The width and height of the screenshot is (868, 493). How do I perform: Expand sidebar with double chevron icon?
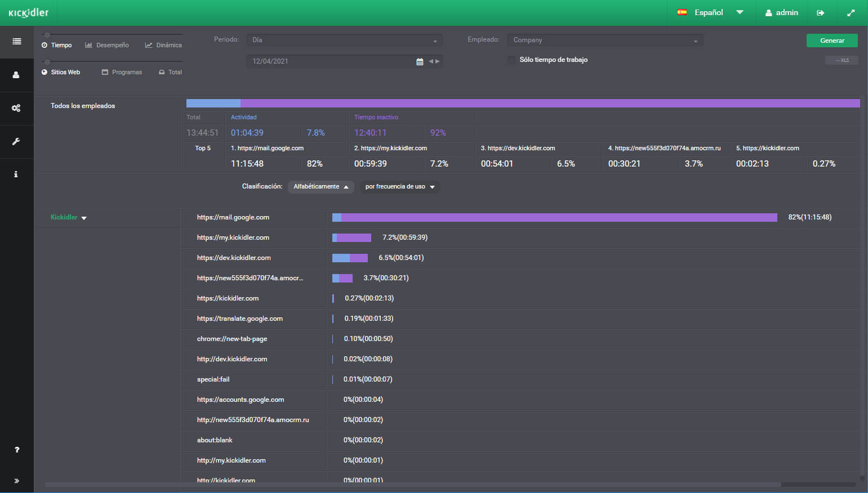17,481
